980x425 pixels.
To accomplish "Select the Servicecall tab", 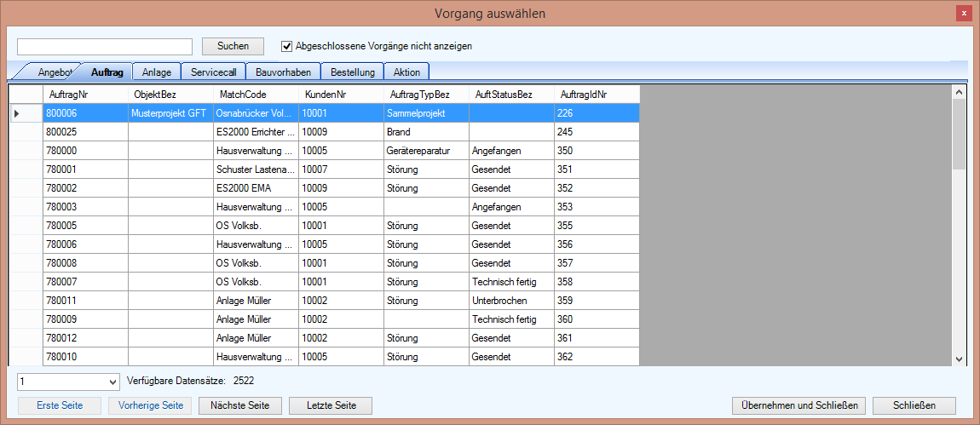I will (x=213, y=72).
